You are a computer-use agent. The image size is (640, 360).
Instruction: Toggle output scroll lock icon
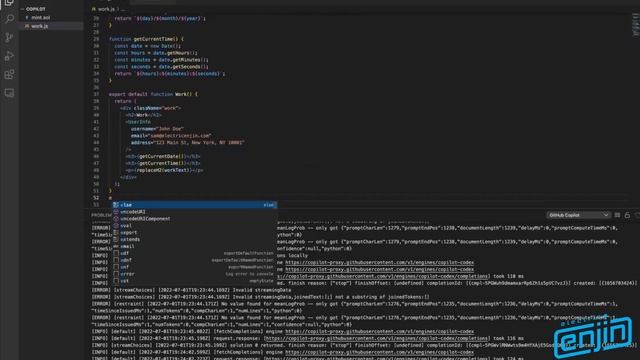coord(627,215)
